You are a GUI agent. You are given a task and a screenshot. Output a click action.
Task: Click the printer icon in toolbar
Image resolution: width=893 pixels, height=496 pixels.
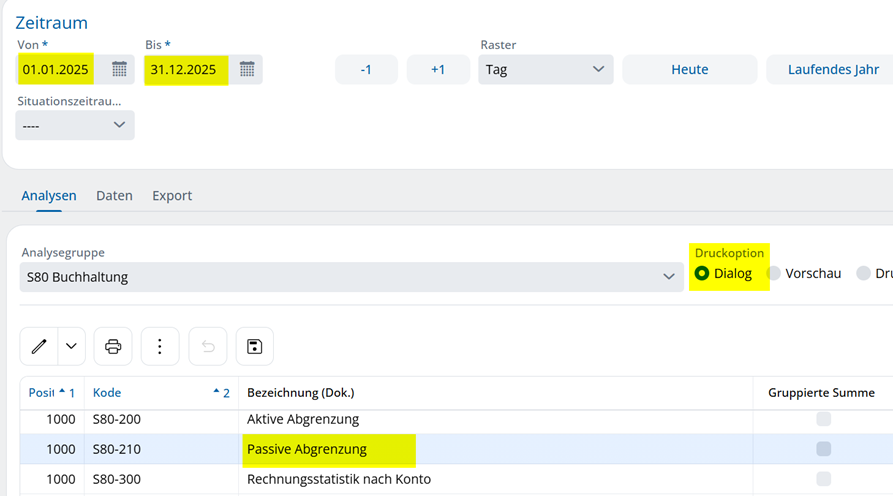pos(113,347)
